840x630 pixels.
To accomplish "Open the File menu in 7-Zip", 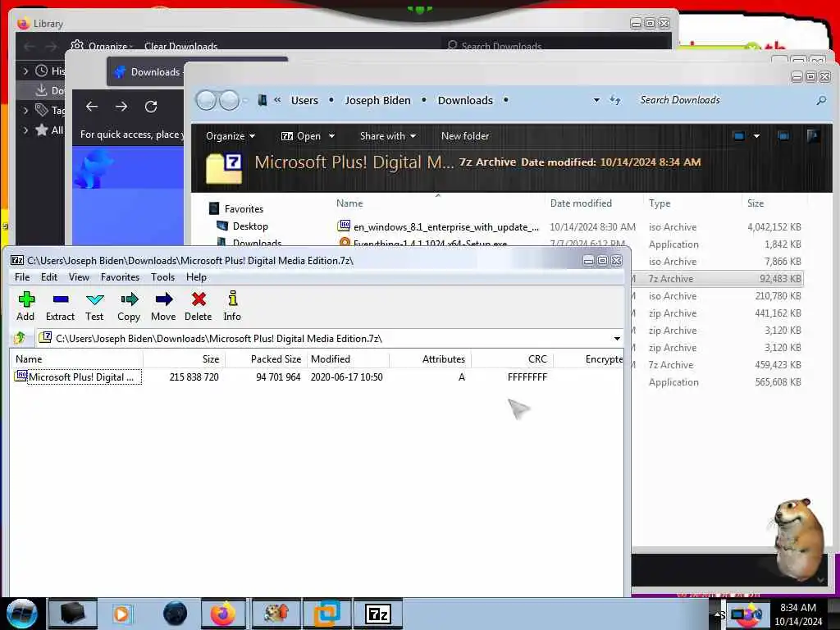I will pos(22,277).
